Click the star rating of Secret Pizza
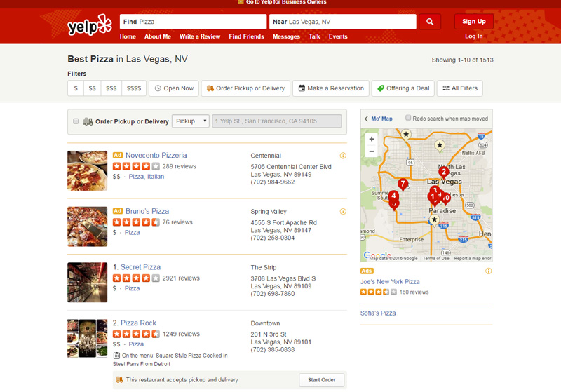Viewport: 561px width, 392px height. [x=136, y=278]
